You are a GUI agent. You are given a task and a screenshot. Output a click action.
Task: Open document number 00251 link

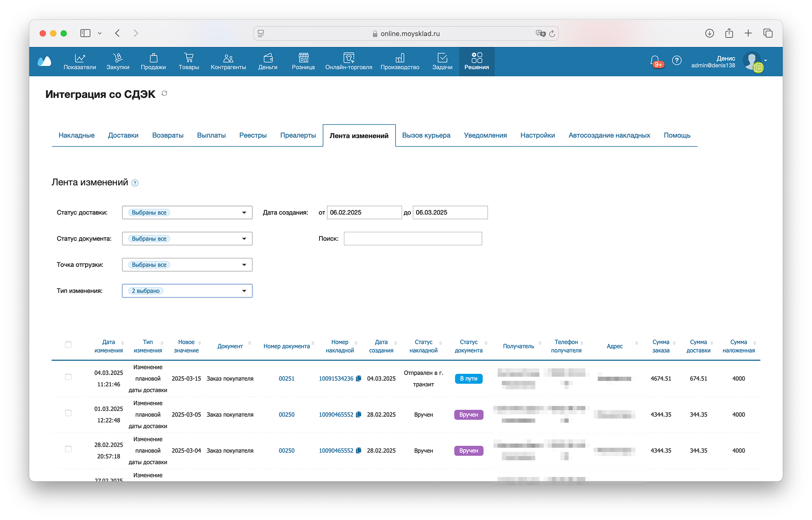click(x=286, y=379)
